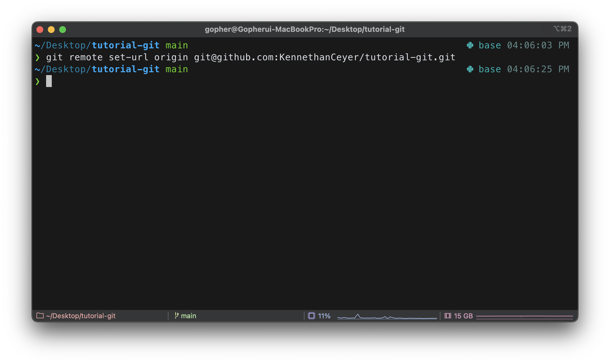Click the main branch label in status bar
The width and height of the screenshot is (610, 364).
coord(188,316)
